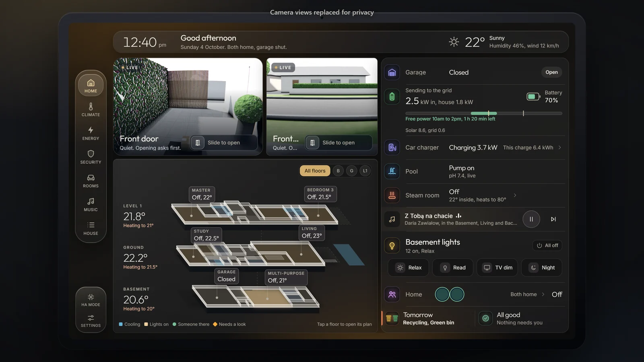Open the Rooms section
The width and height of the screenshot is (644, 362).
coord(91,181)
